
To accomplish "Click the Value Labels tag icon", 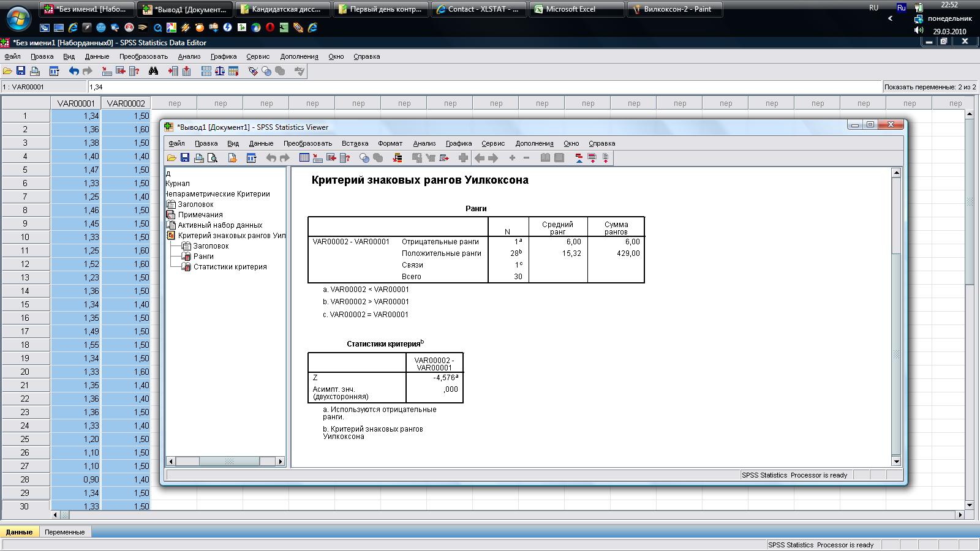I will pos(252,71).
